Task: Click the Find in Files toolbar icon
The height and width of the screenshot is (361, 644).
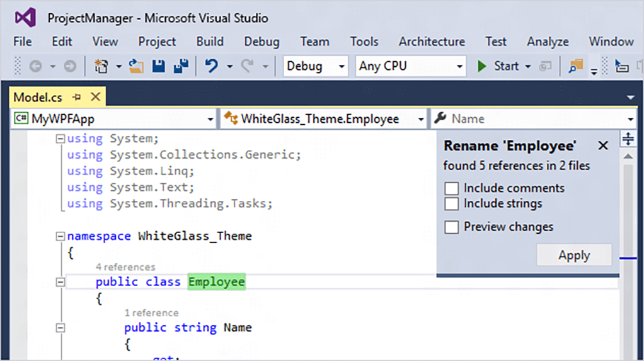Action: (x=575, y=66)
